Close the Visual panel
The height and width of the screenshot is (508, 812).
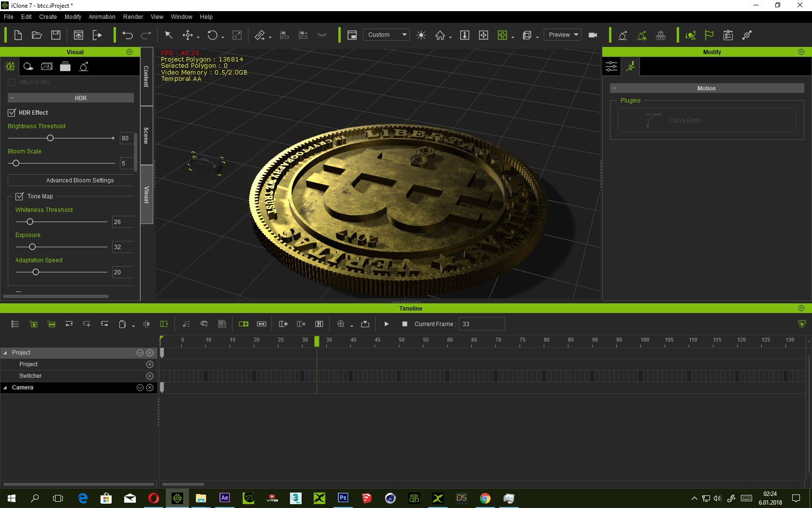pyautogui.click(x=130, y=52)
